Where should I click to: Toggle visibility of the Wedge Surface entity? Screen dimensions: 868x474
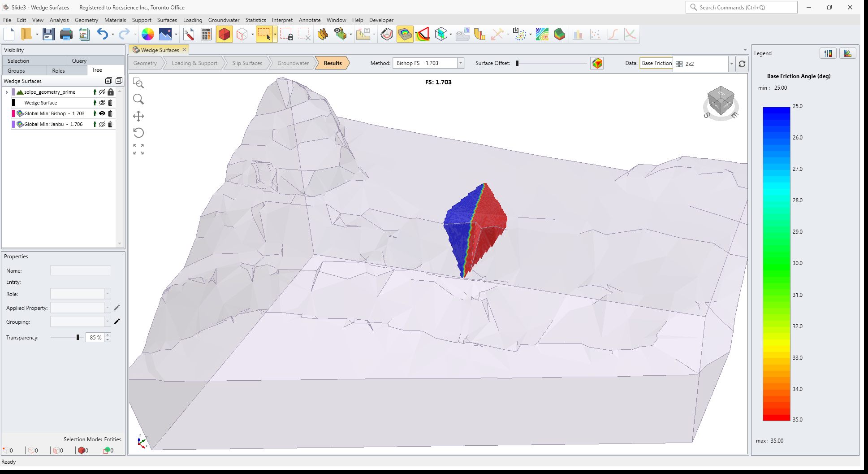[x=102, y=102]
